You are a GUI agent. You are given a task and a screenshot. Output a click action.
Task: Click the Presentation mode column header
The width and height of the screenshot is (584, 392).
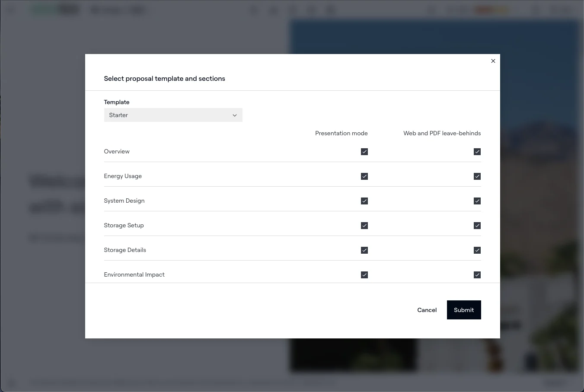(341, 133)
